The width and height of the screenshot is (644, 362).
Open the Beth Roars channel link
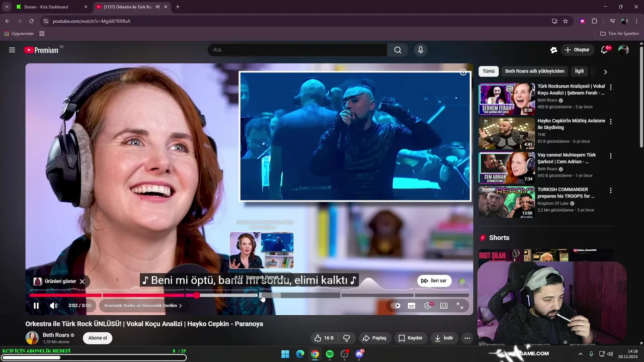(x=56, y=335)
